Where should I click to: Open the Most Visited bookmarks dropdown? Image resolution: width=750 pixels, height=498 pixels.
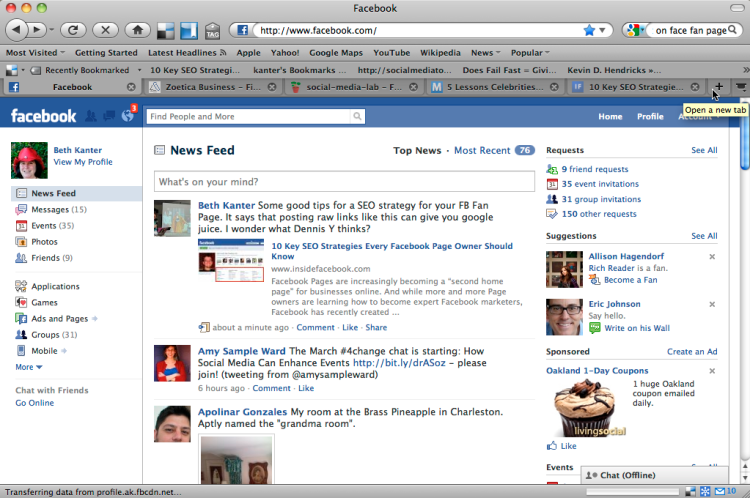click(35, 53)
